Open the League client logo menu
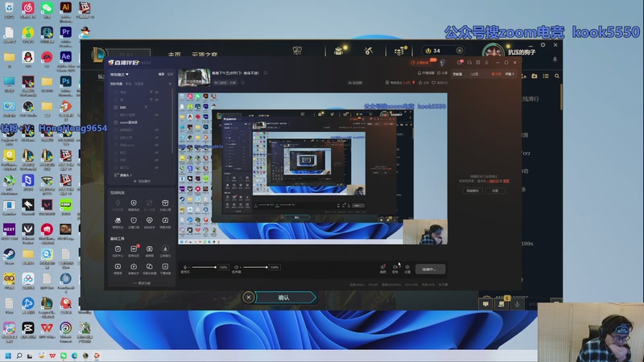This screenshot has width=644, height=362. (x=97, y=52)
